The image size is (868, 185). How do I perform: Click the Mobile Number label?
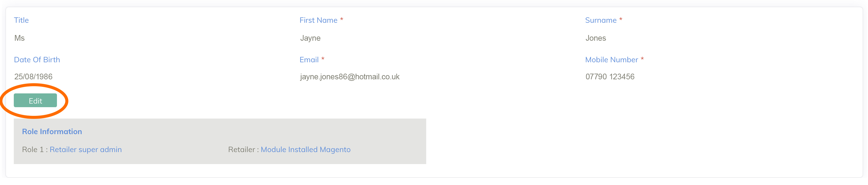(x=611, y=60)
